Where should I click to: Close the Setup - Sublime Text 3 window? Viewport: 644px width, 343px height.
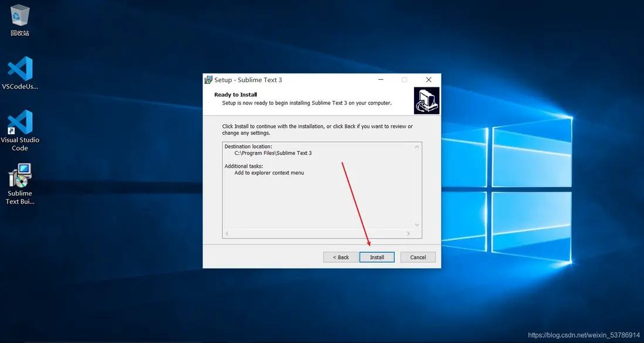click(x=428, y=80)
